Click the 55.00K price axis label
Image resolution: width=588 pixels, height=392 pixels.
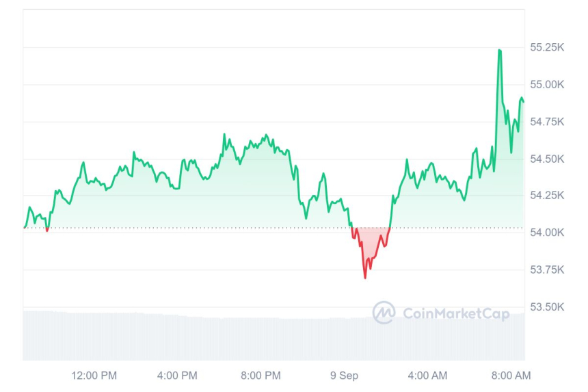tap(547, 85)
